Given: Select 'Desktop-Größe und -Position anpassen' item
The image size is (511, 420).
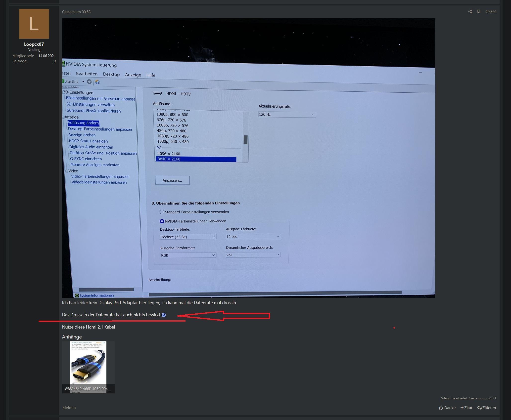Looking at the screenshot, I should click(103, 153).
